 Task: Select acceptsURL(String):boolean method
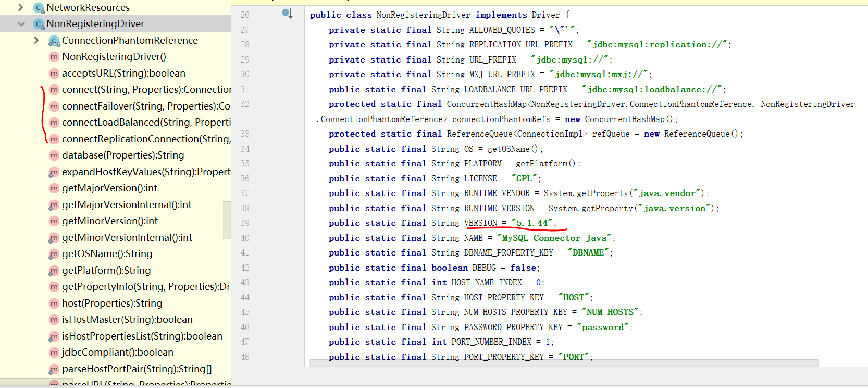(x=123, y=73)
